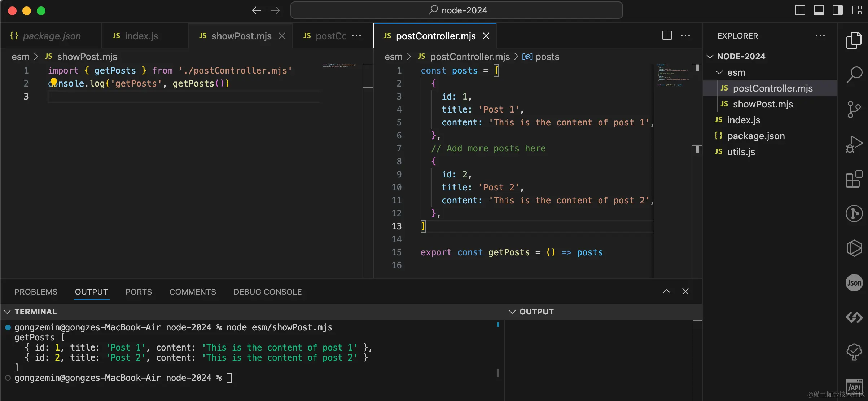The width and height of the screenshot is (868, 401).
Task: Click the lightbulb code action icon
Action: click(x=54, y=82)
